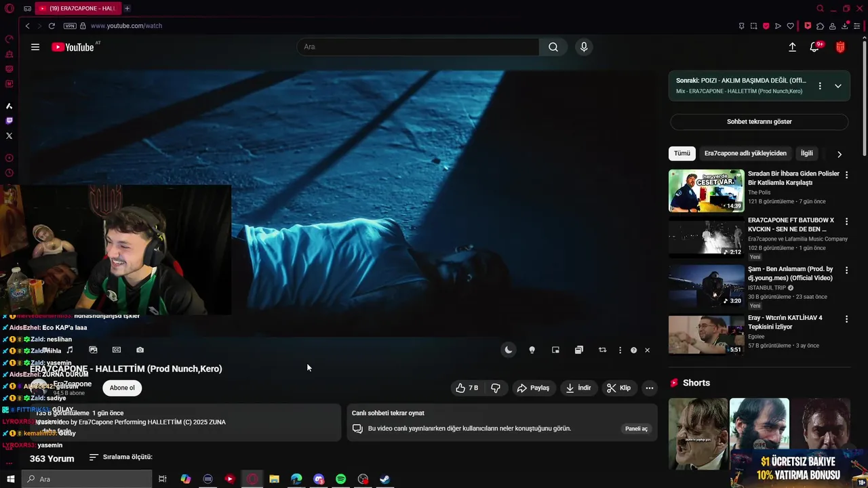868x488 pixels.
Task: Expand the Mix playlist chevron
Action: tap(838, 86)
